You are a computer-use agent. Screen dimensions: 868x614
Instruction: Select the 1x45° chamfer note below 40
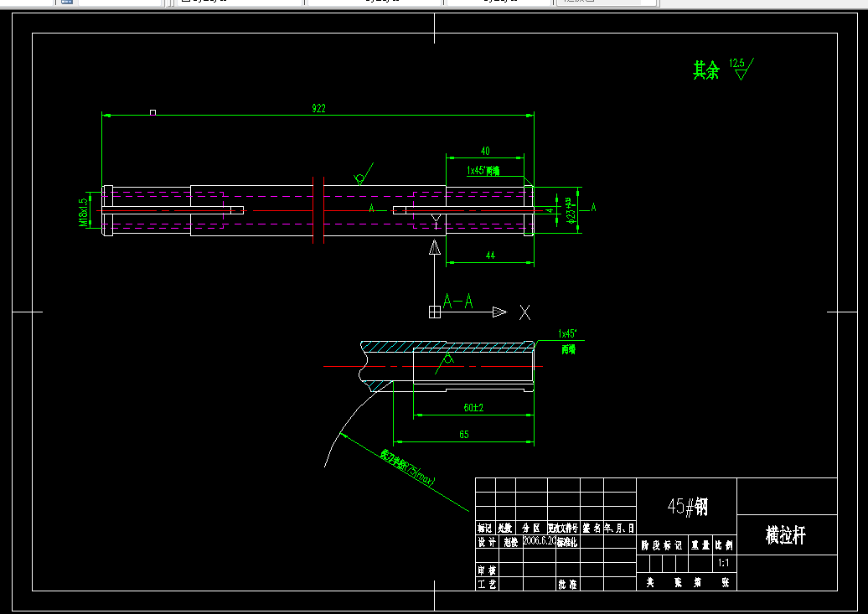click(483, 171)
